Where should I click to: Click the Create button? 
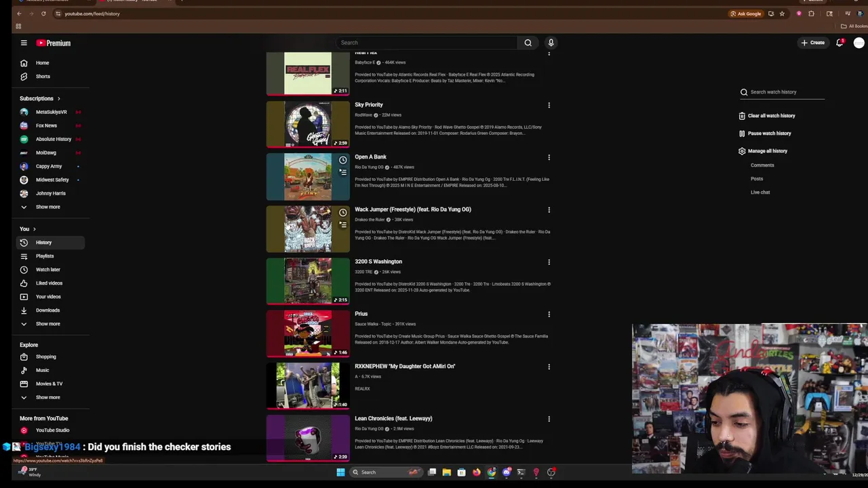(812, 43)
